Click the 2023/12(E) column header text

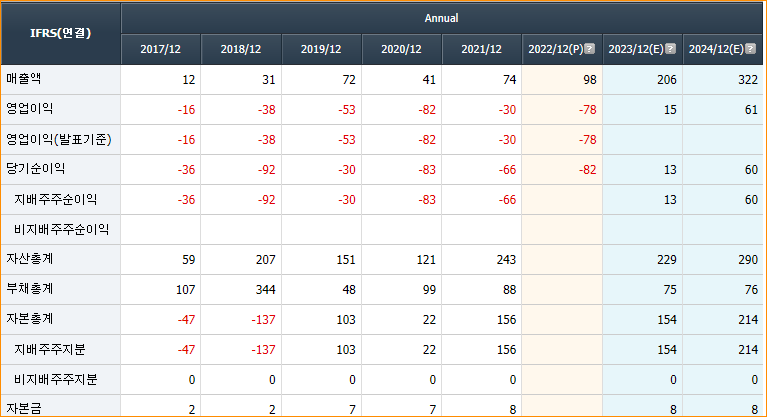tap(636, 49)
